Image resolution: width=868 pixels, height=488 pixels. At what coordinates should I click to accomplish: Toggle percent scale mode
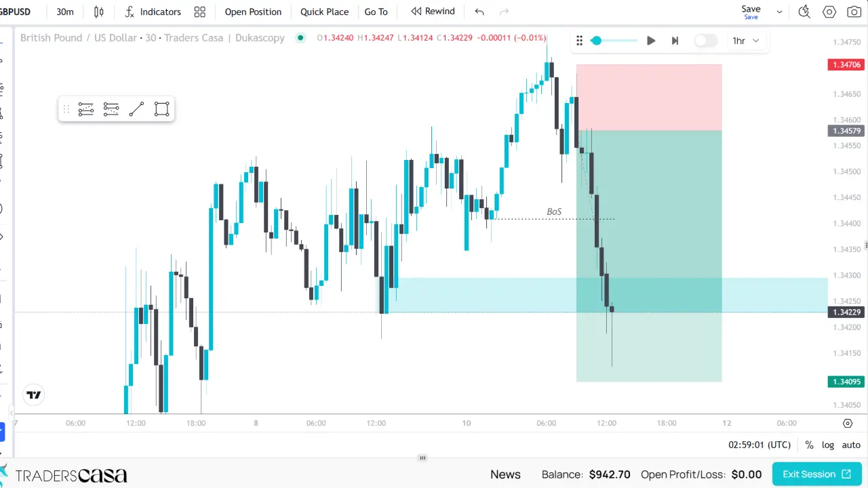(x=809, y=445)
